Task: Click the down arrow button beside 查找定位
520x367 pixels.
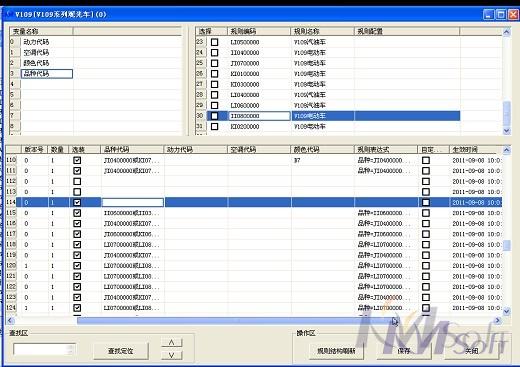Action: click(x=172, y=355)
